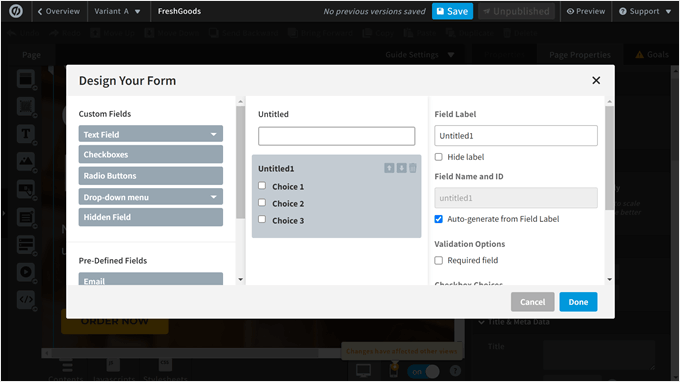Add a Radio Buttons custom field
The width and height of the screenshot is (680, 382).
point(150,176)
